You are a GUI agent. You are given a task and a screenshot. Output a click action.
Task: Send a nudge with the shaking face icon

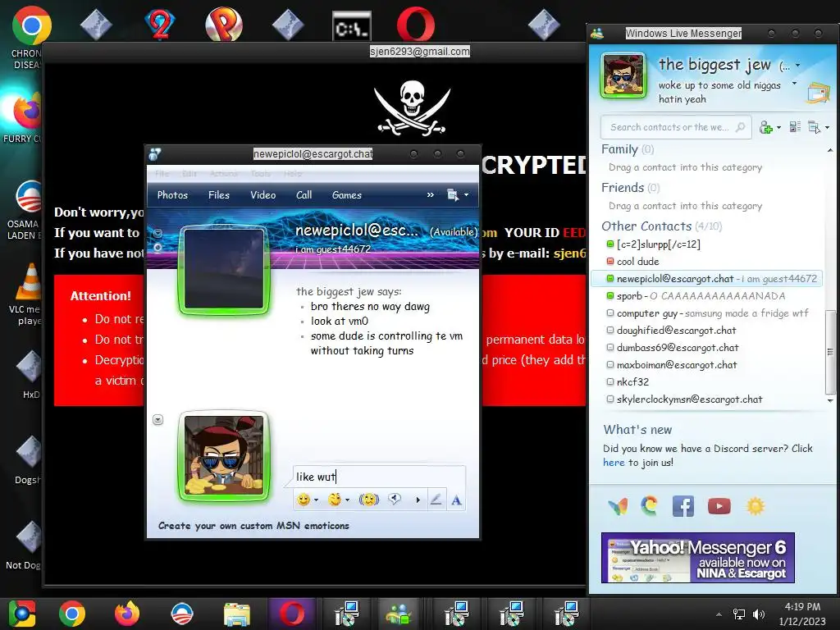click(x=368, y=500)
